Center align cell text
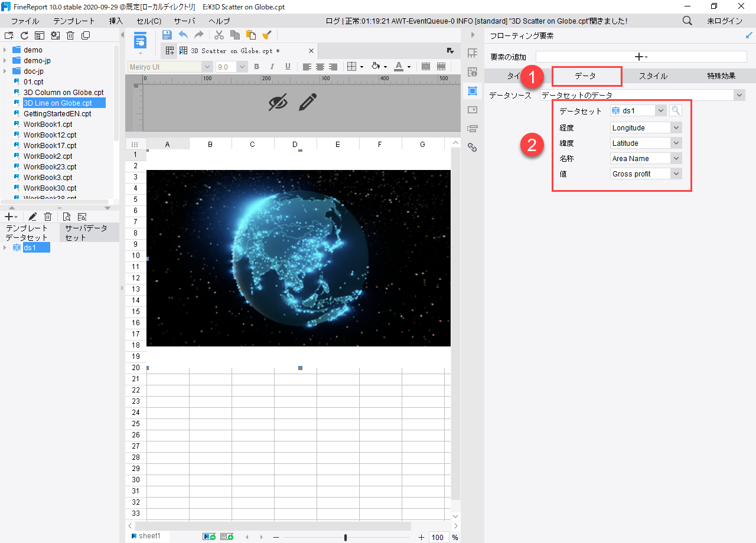The image size is (756, 543). 320,67
